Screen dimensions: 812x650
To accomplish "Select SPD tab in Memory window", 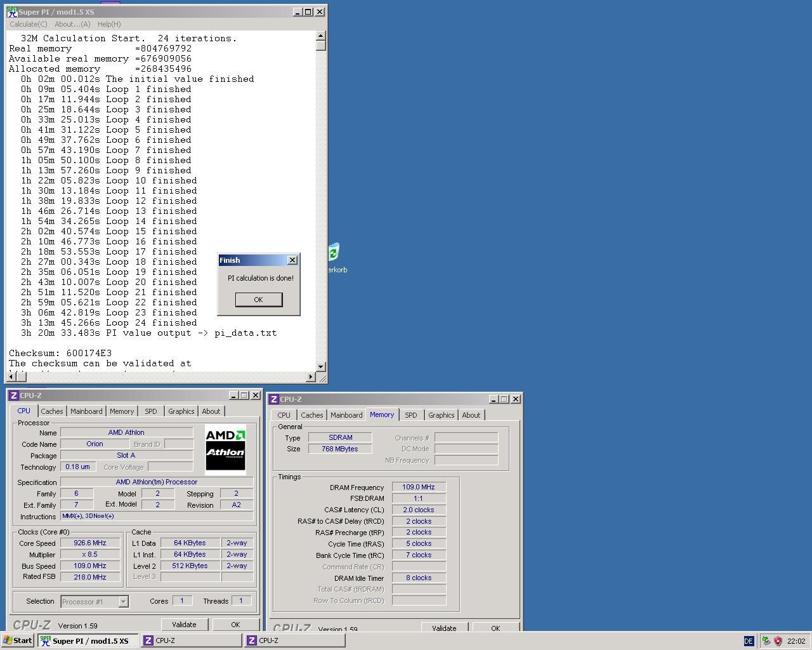I will click(x=411, y=415).
